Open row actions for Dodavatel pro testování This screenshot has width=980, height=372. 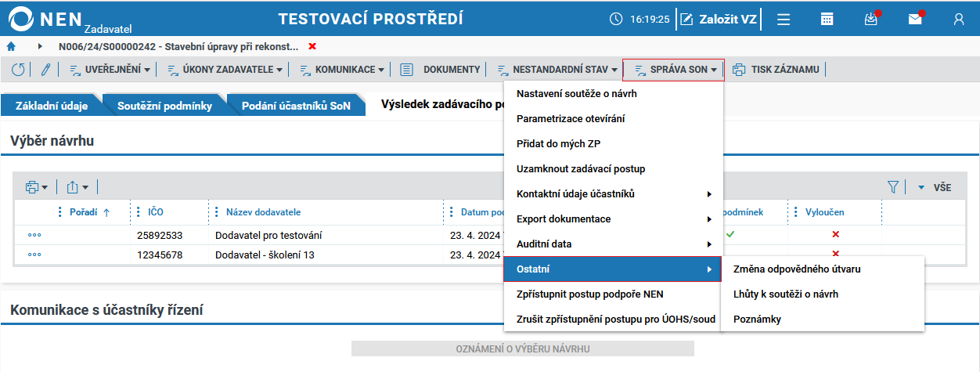click(x=34, y=235)
